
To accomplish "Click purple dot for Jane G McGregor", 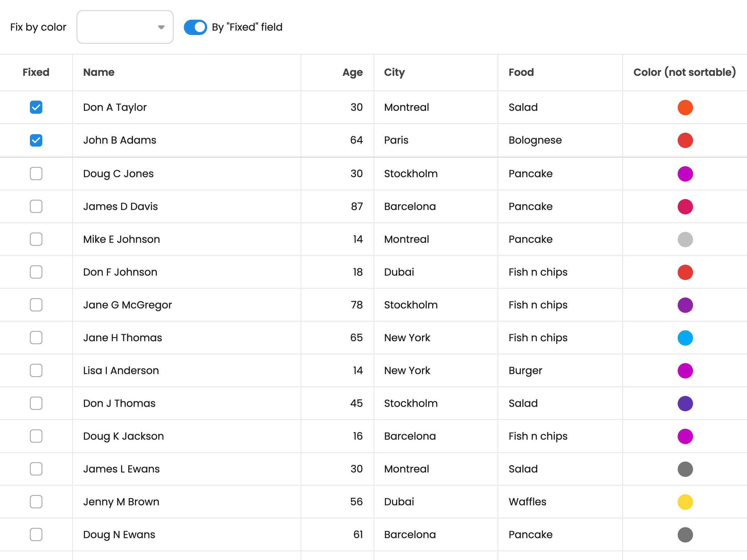I will (x=685, y=305).
